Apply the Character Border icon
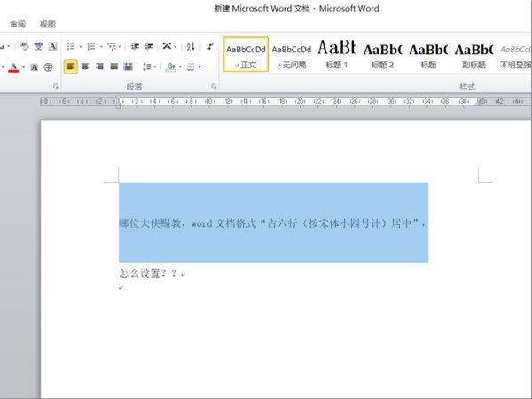This screenshot has width=532, height=399. click(x=52, y=46)
